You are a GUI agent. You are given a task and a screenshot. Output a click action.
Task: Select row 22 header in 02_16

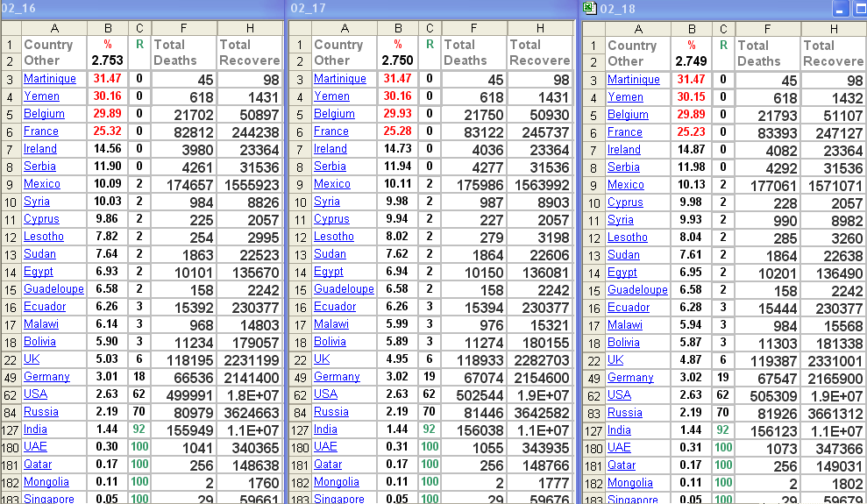pyautogui.click(x=10, y=359)
